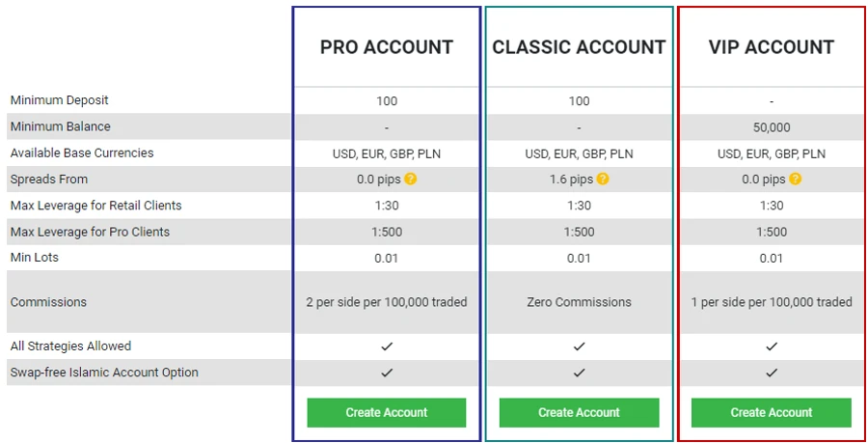Select the VIP ACCOUNT column heading
The height and width of the screenshot is (443, 868).
[x=772, y=47]
